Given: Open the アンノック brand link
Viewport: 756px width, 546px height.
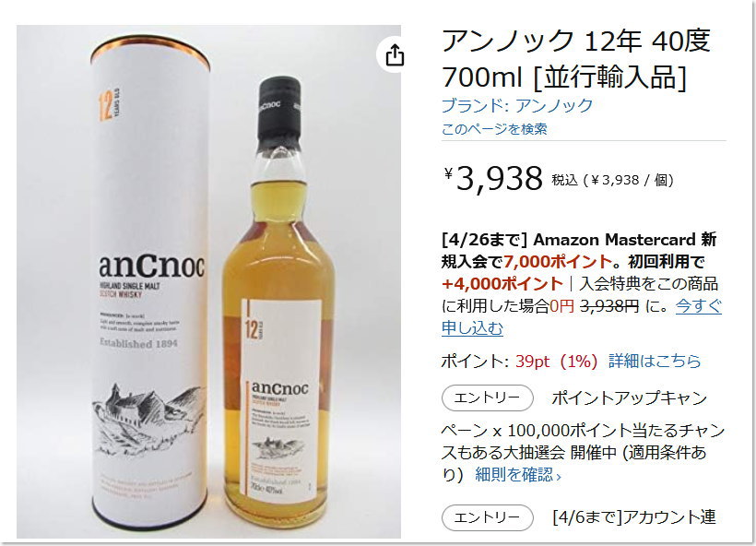Looking at the screenshot, I should point(517,106).
